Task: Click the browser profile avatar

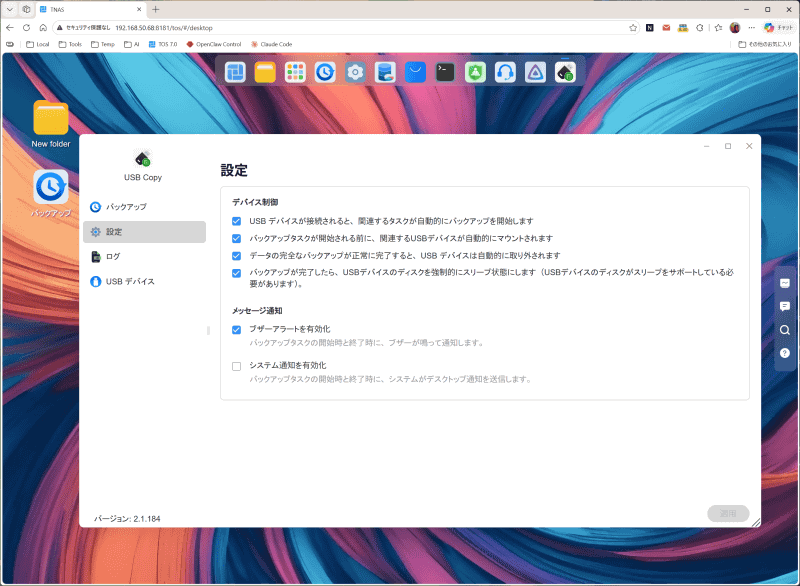Action: (735, 28)
